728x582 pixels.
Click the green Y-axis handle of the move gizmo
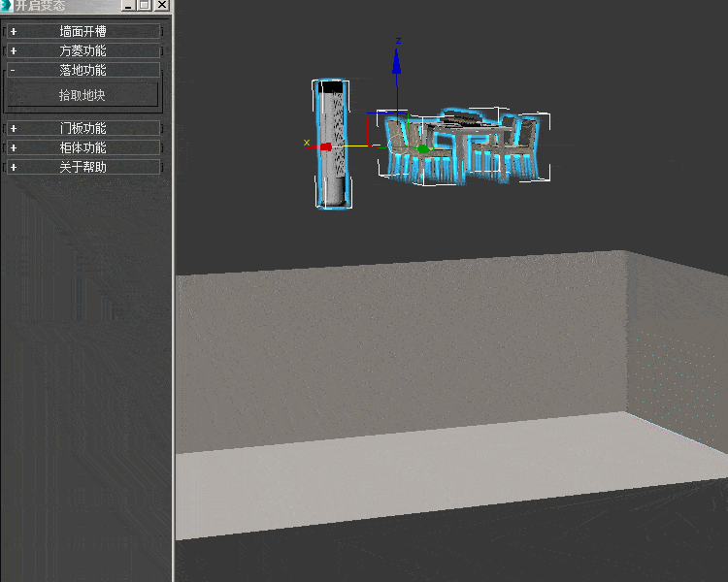point(423,148)
